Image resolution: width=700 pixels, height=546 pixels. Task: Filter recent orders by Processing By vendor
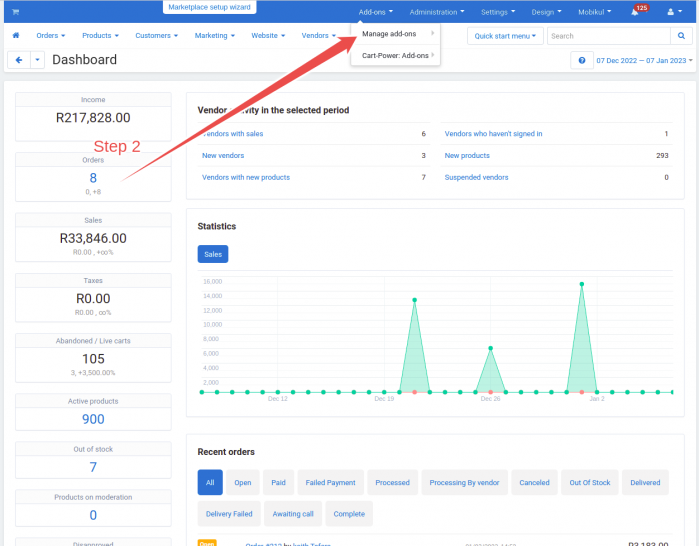click(464, 482)
